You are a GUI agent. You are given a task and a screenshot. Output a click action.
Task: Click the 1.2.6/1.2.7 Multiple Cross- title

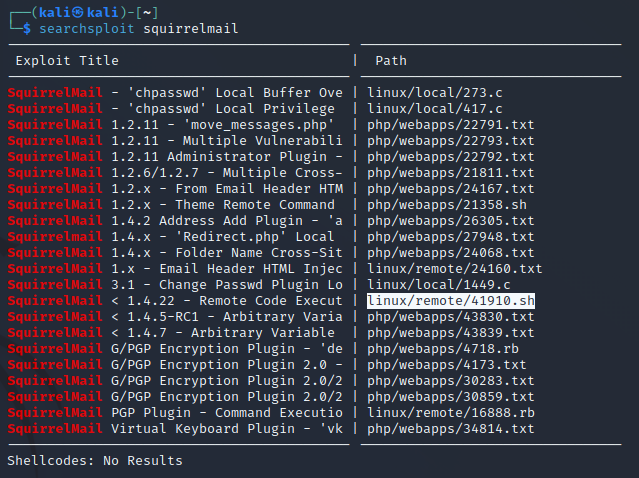click(175, 173)
